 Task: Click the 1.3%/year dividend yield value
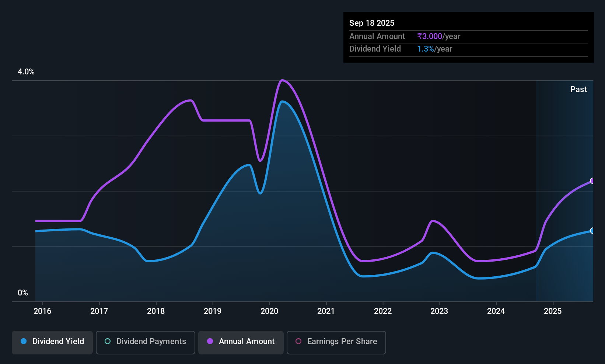click(x=434, y=49)
